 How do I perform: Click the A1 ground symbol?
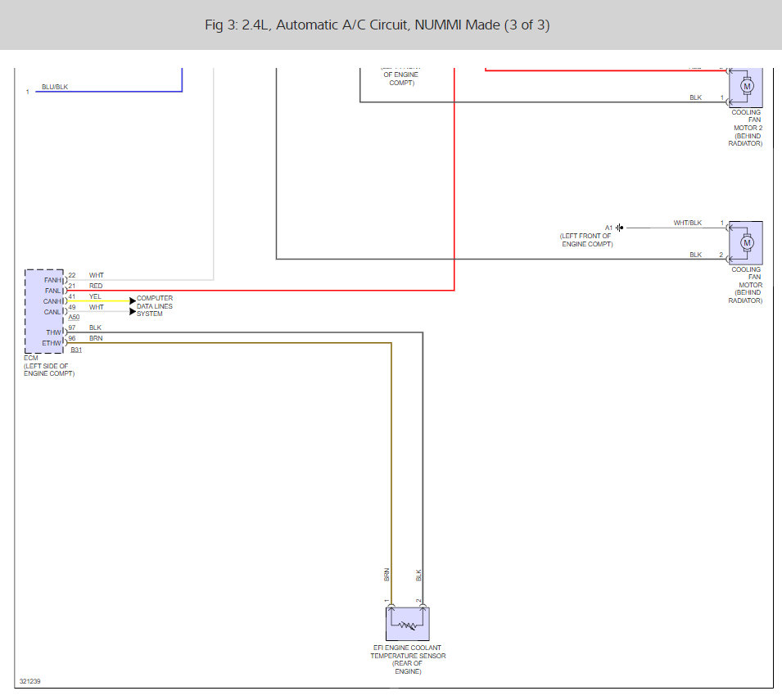click(619, 228)
